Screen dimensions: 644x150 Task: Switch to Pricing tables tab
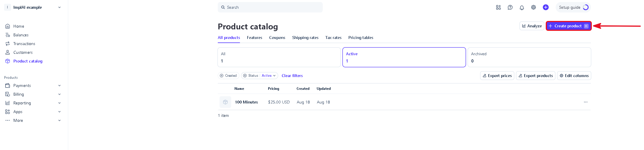point(361,38)
